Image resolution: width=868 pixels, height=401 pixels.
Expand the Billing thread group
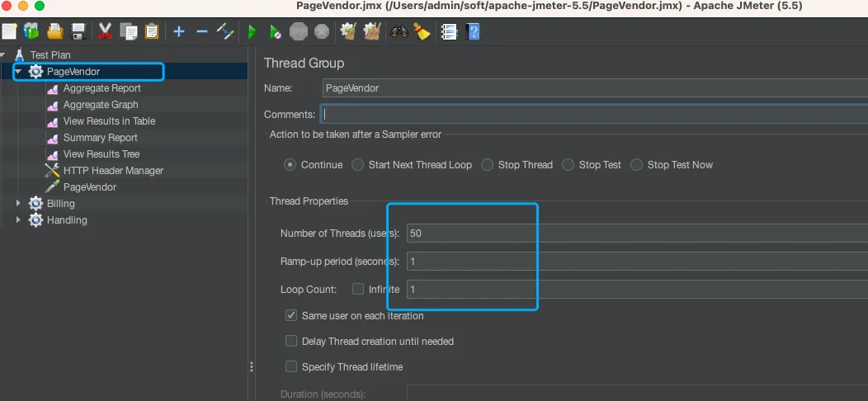click(x=18, y=203)
